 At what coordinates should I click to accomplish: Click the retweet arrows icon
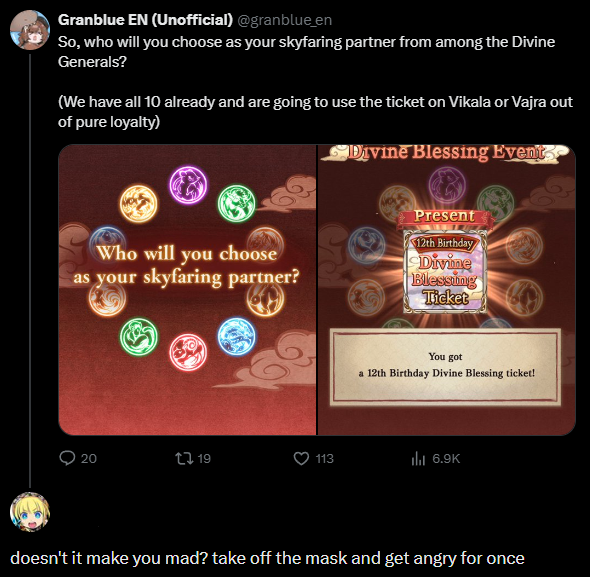[184, 458]
